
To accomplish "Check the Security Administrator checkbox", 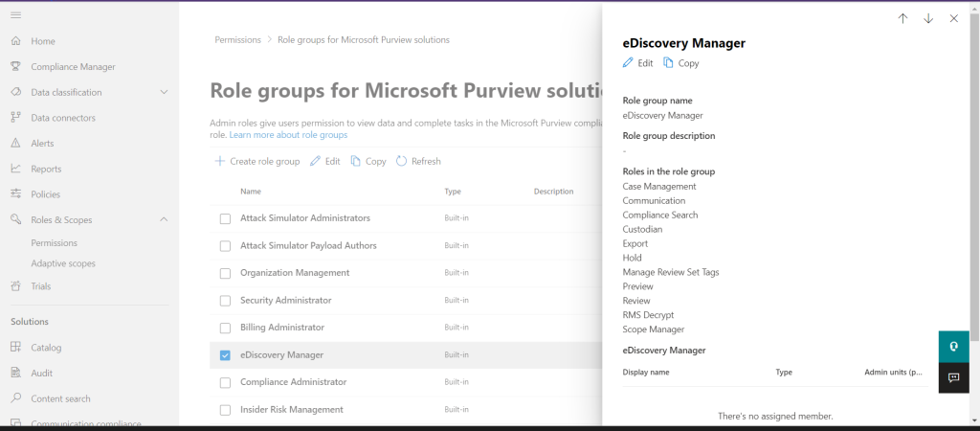I will click(225, 301).
